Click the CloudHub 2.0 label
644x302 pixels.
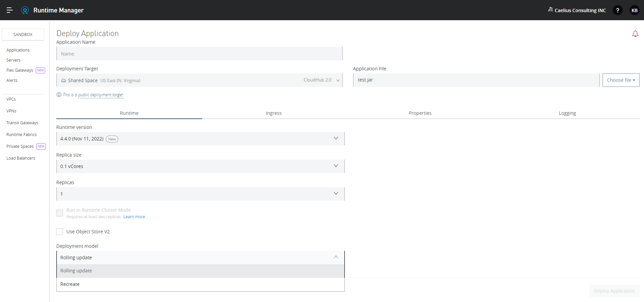(317, 80)
